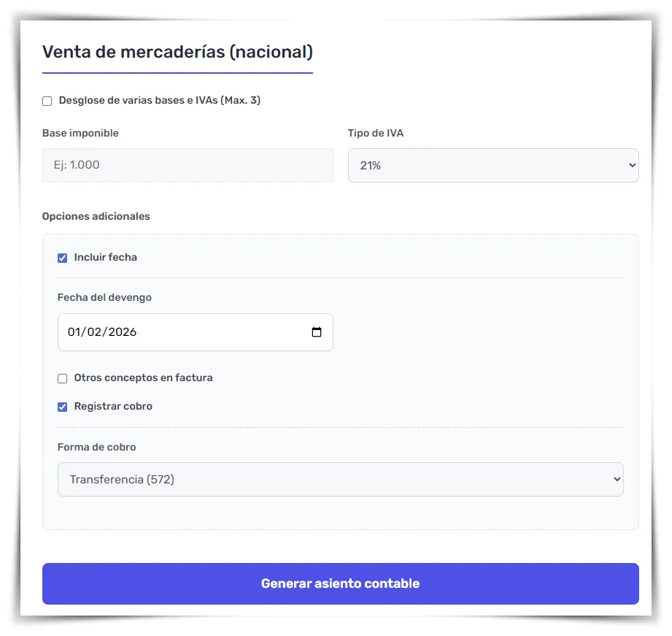The width and height of the screenshot is (672, 636).
Task: Open the calendar picker on the date field
Action: click(x=317, y=332)
